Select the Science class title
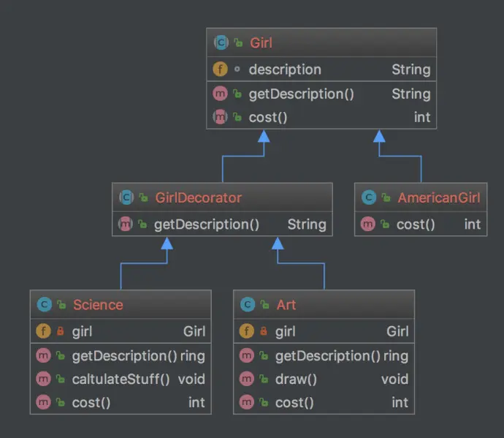The image size is (504, 438). pyautogui.click(x=98, y=305)
